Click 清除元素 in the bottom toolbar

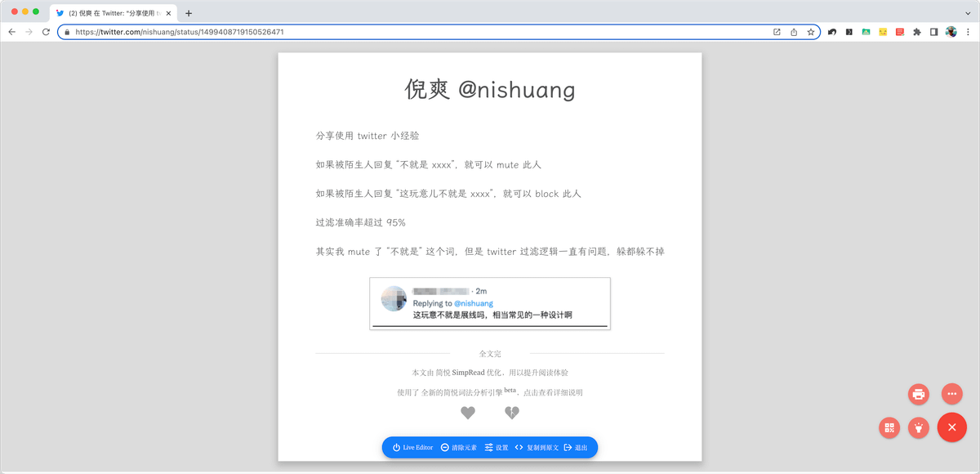(x=459, y=448)
